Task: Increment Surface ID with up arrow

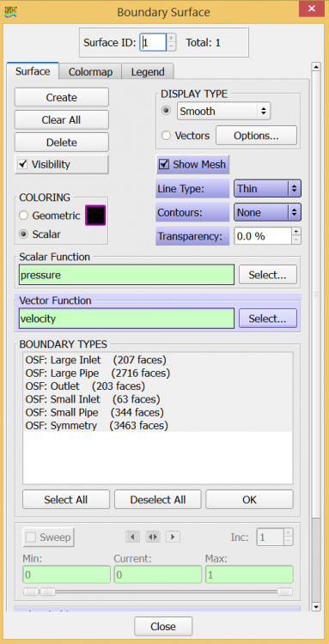Action: (x=171, y=38)
